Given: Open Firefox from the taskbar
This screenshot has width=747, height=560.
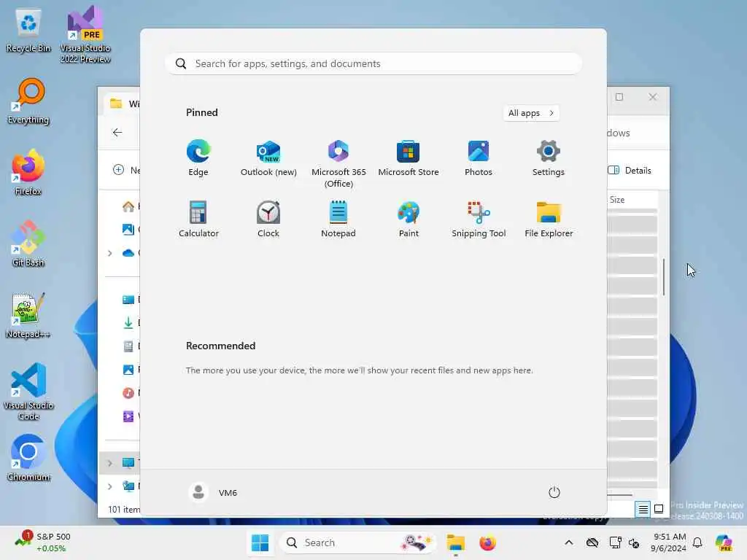Looking at the screenshot, I should 487,542.
